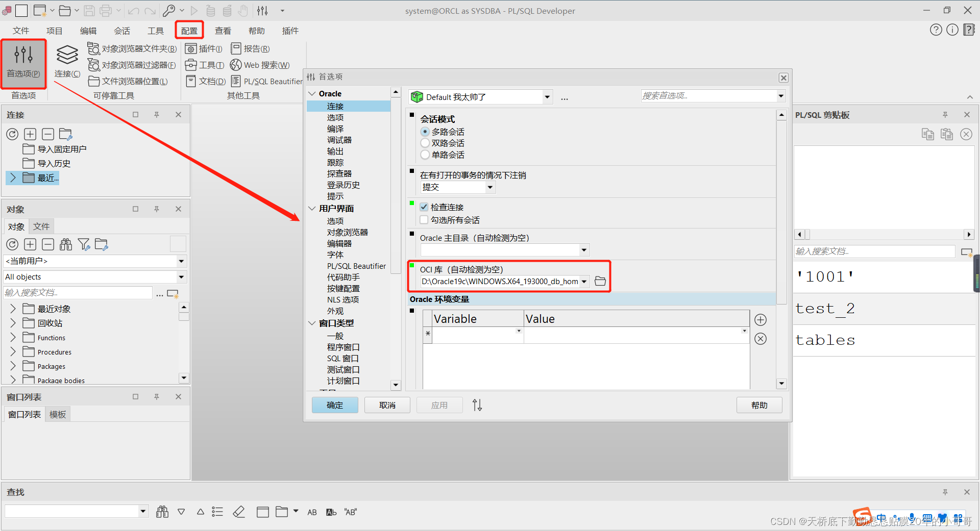This screenshot has width=980, height=531.
Task: Clear clipboard with the circled X icon
Action: [966, 134]
